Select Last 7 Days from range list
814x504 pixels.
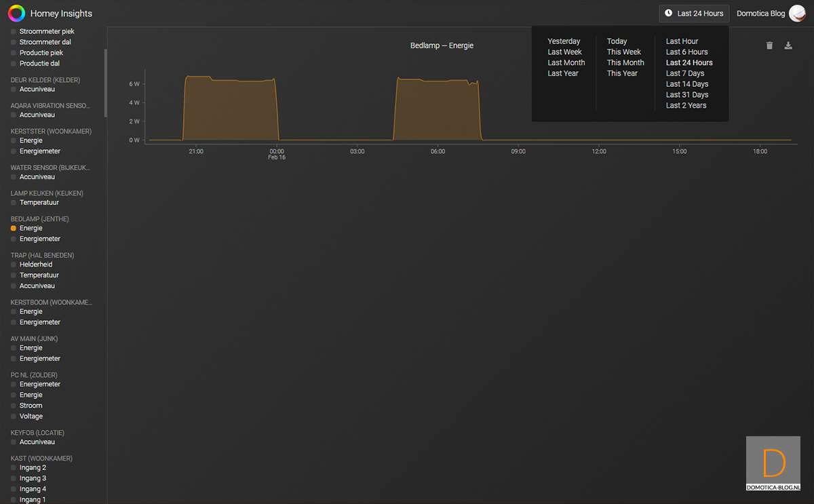(684, 73)
